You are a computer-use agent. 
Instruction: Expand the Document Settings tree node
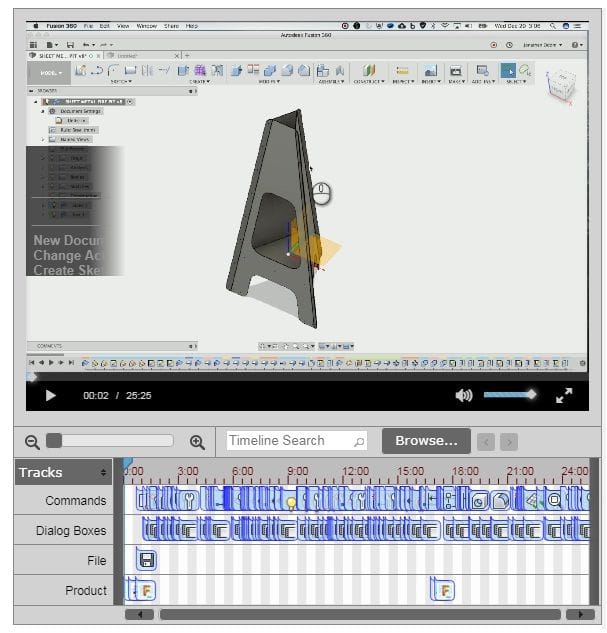click(43, 111)
